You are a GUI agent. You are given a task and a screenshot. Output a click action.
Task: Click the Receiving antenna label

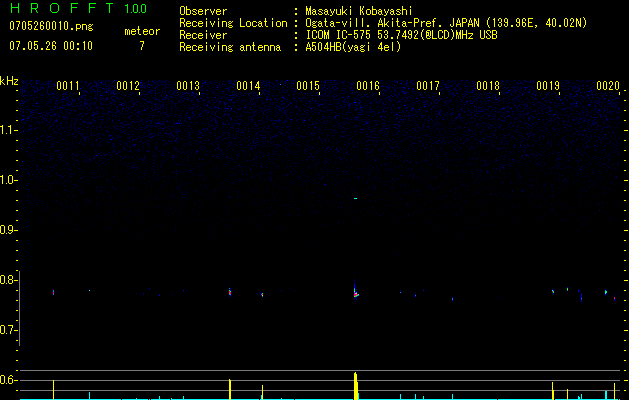coord(230,47)
